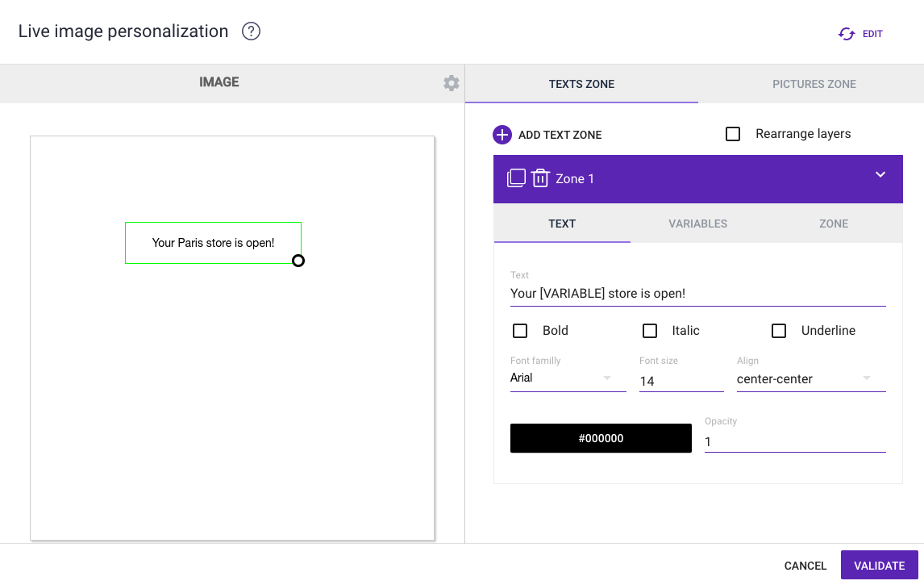924x585 pixels.
Task: Click the Cancel button
Action: pyautogui.click(x=805, y=566)
